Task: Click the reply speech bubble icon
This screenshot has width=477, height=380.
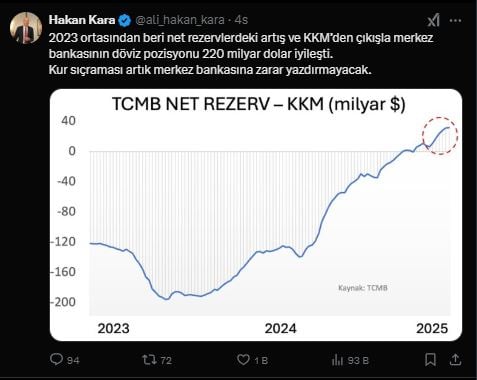Action: coord(56,359)
